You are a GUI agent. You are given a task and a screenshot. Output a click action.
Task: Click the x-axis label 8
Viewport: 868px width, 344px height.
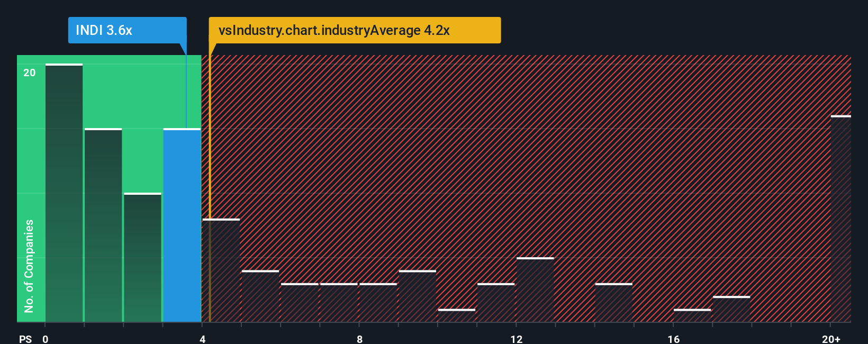click(359, 339)
